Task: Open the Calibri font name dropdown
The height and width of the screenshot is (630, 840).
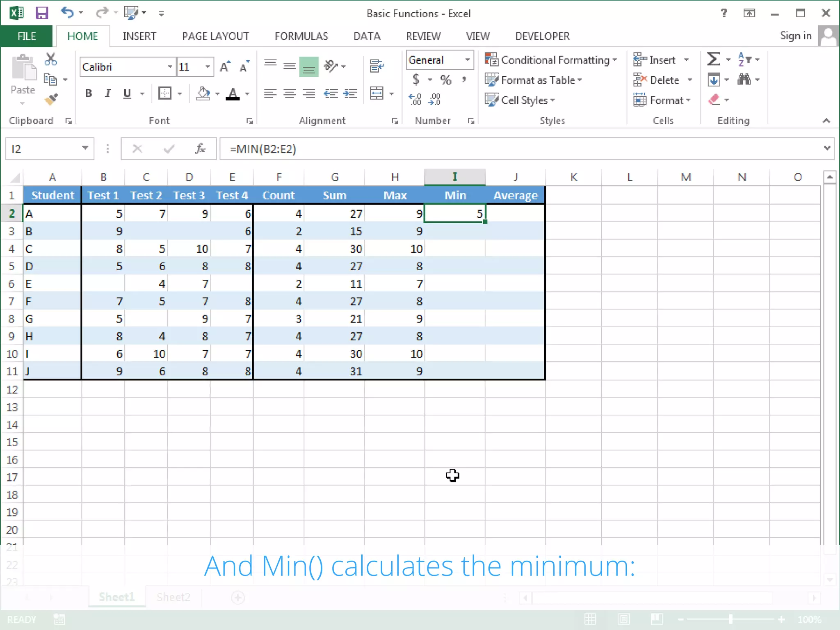Action: [170, 67]
